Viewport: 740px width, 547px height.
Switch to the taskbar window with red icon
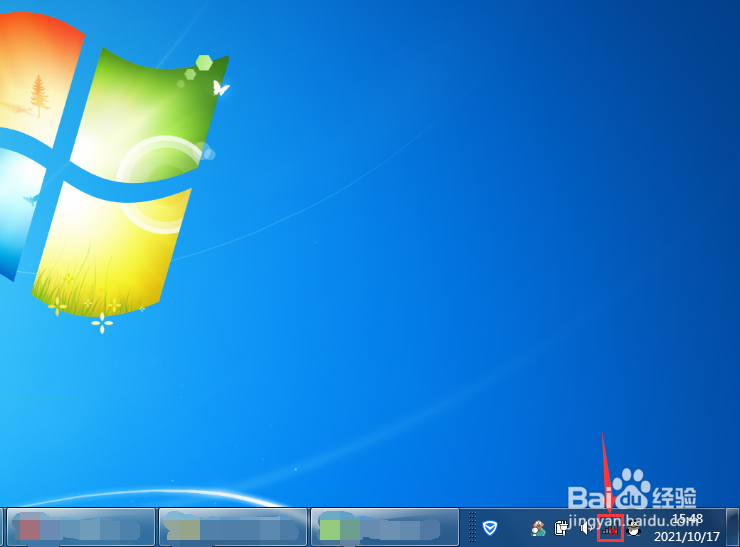coord(81,528)
